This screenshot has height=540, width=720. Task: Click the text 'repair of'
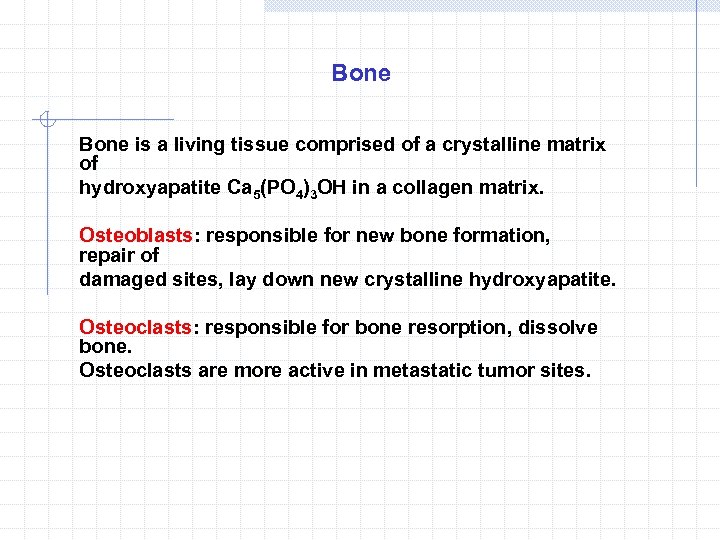click(x=119, y=256)
